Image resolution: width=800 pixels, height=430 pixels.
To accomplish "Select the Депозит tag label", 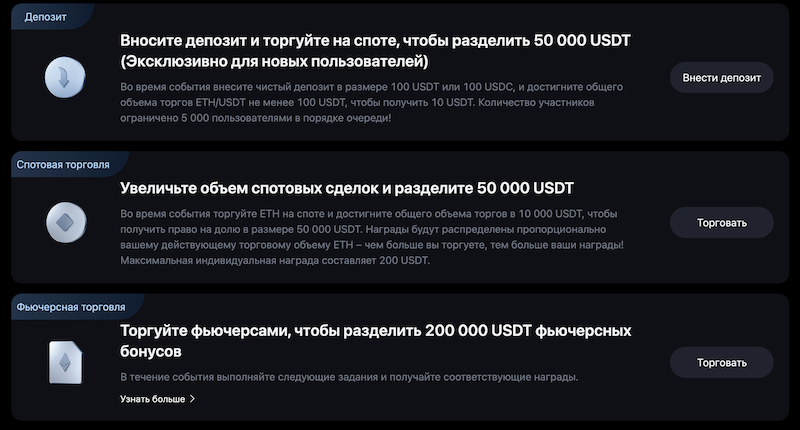I will coord(39,17).
